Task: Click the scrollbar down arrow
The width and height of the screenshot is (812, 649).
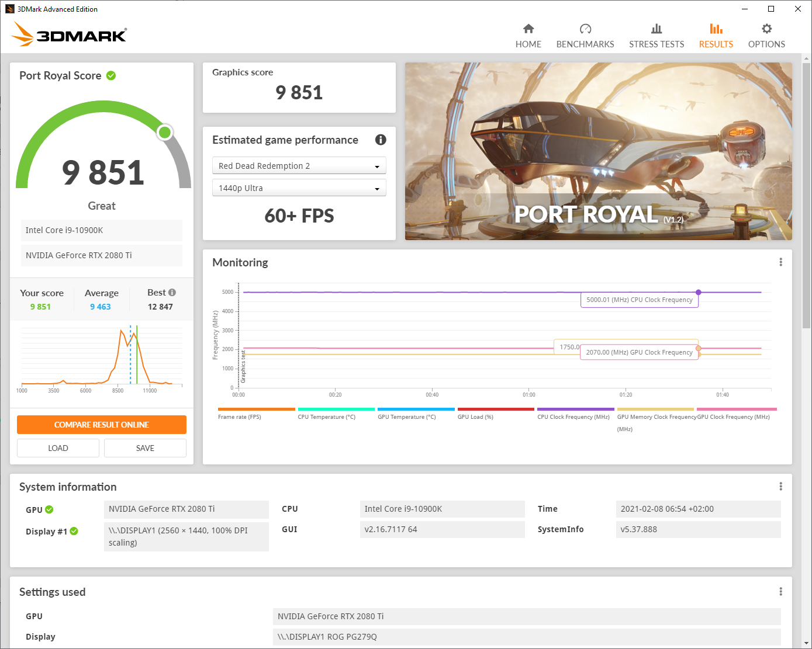Action: click(806, 643)
